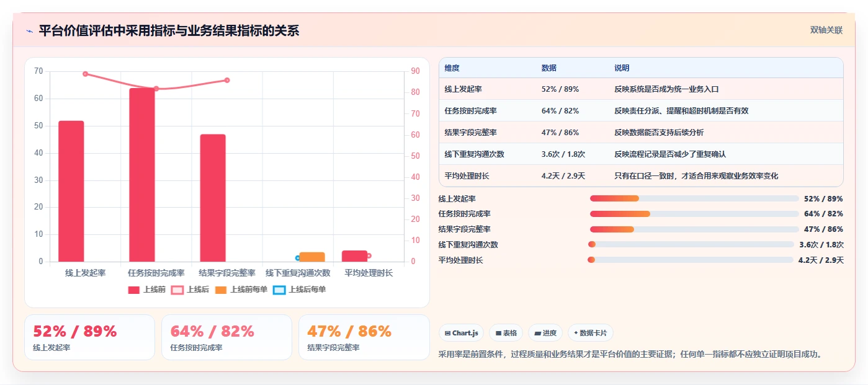The height and width of the screenshot is (385, 868).
Task: Click 64% / 82% value beside progress bar
Action: (x=823, y=214)
